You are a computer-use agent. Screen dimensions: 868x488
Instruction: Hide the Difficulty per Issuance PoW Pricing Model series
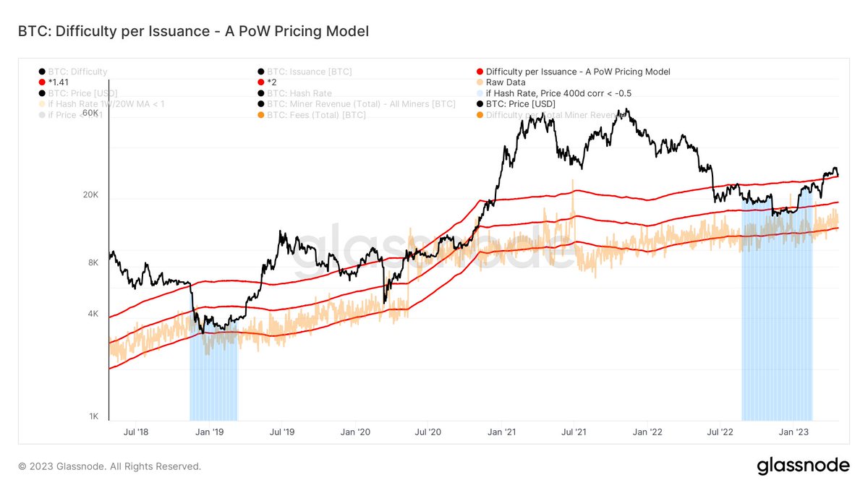coord(573,72)
